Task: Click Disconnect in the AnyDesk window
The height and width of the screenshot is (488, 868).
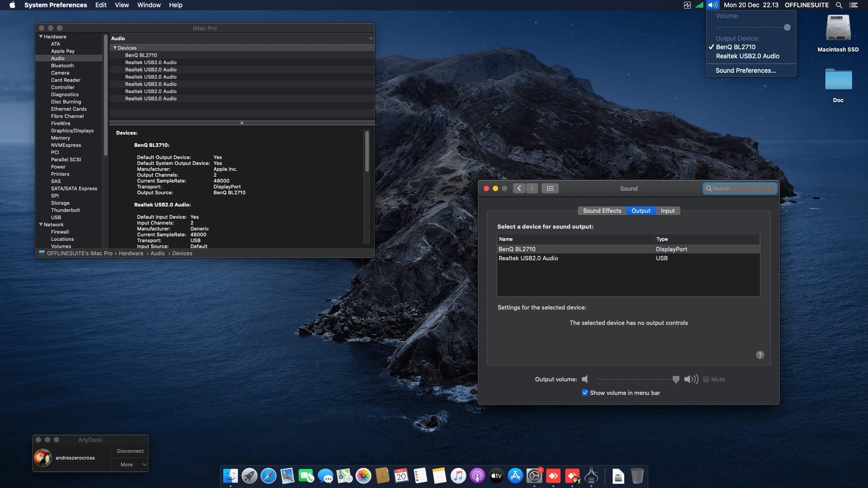Action: click(130, 450)
